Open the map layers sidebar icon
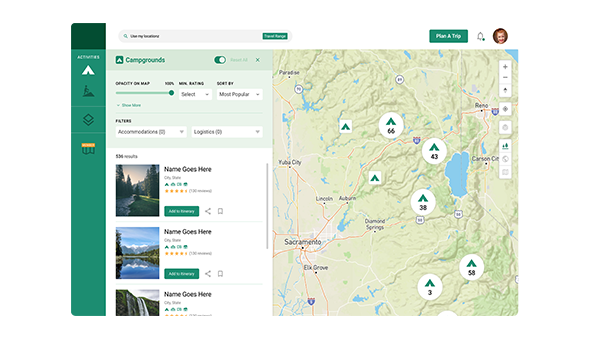 [88, 120]
